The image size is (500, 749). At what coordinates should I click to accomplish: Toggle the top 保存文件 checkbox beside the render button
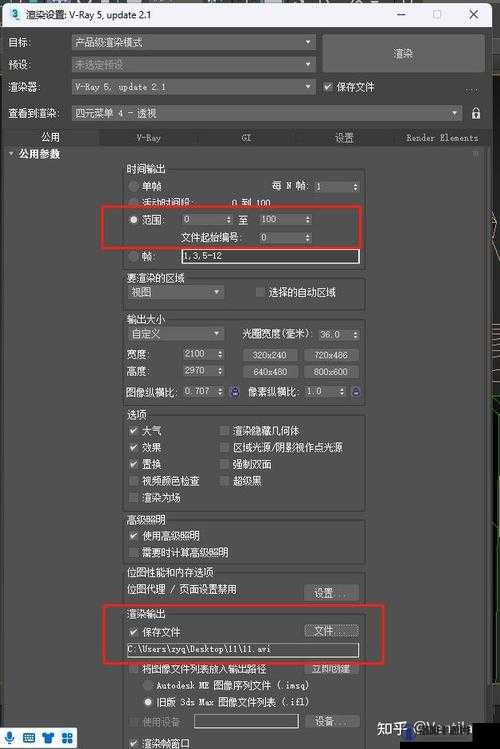click(x=328, y=87)
